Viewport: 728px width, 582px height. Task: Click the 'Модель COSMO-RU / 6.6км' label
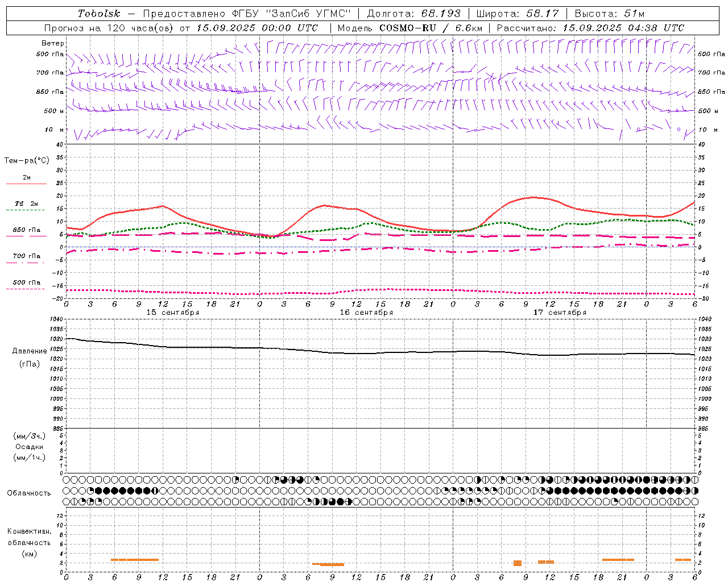(x=410, y=28)
